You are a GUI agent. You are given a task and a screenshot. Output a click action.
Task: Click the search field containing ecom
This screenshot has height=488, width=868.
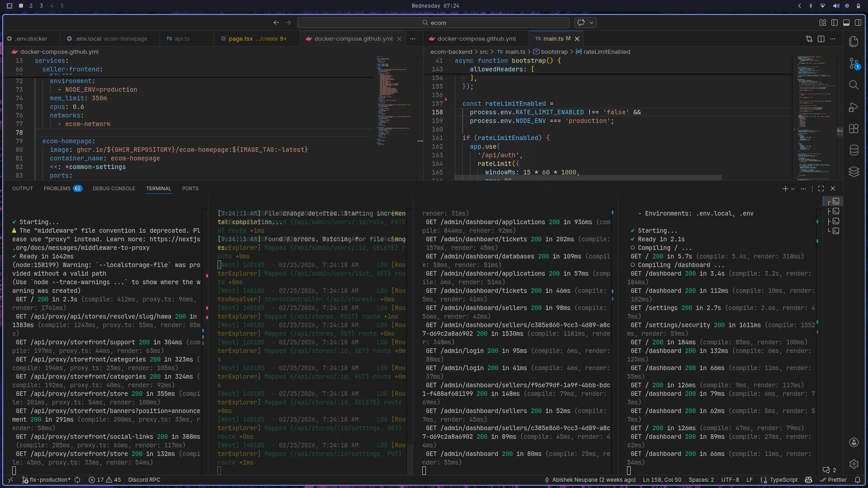(434, 22)
